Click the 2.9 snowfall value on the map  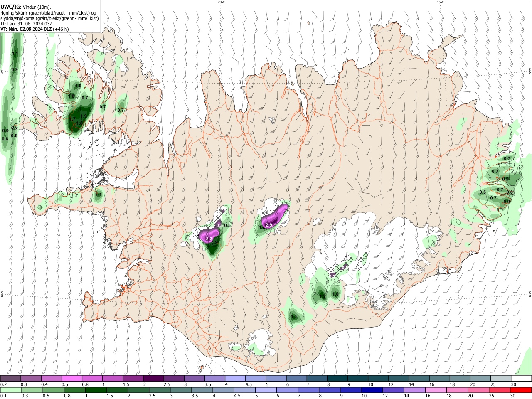[x=269, y=225]
